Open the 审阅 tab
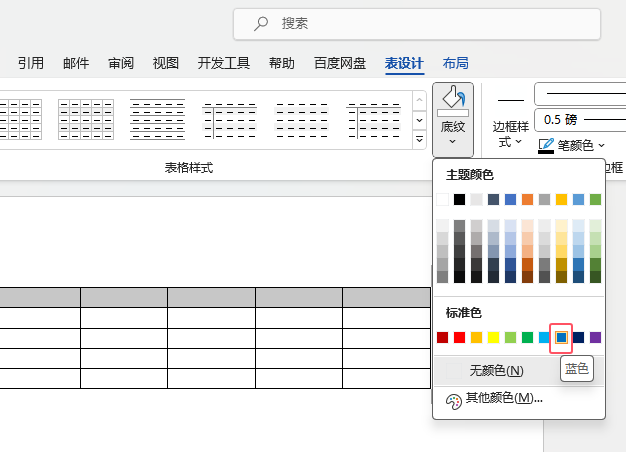The image size is (626, 452). click(x=121, y=63)
